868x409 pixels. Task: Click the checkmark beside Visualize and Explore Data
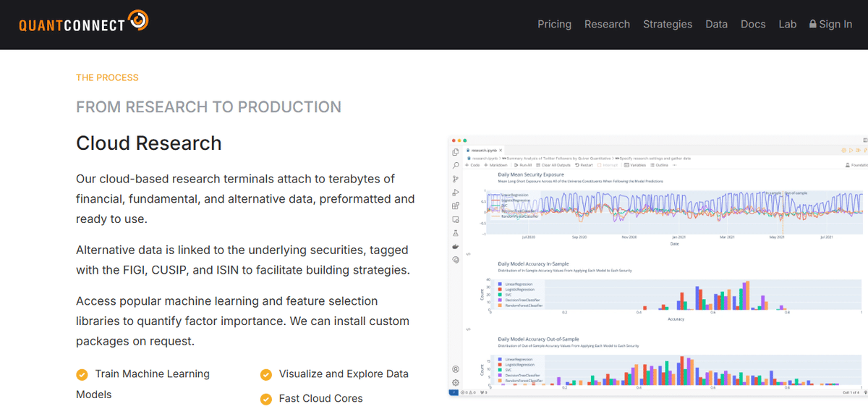pyautogui.click(x=265, y=374)
